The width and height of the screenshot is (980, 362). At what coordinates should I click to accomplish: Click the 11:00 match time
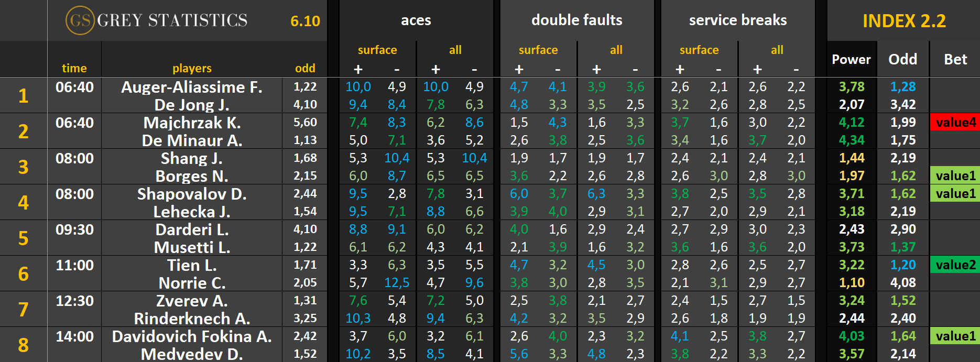tap(74, 265)
